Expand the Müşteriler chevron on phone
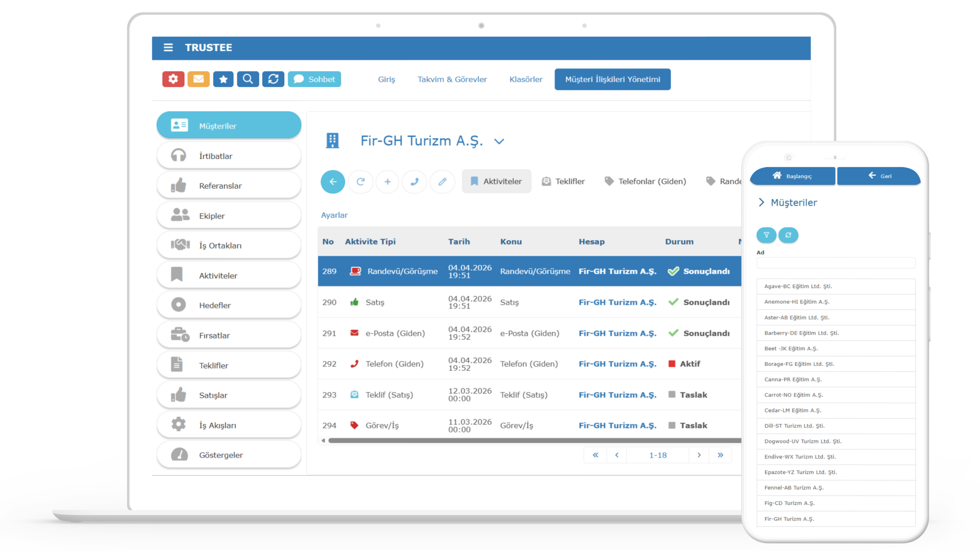Viewport: 980px width, 551px height. coord(761,202)
